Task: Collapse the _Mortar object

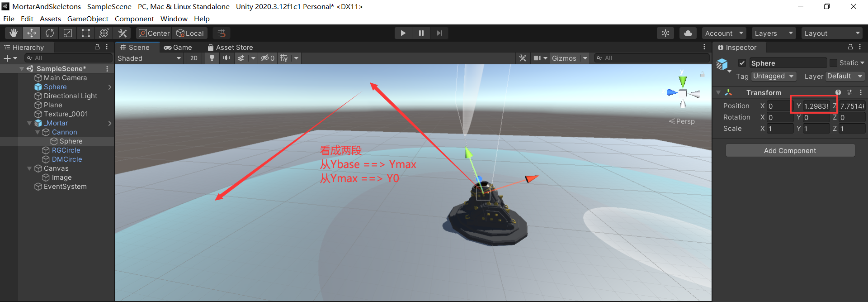Action: point(29,123)
